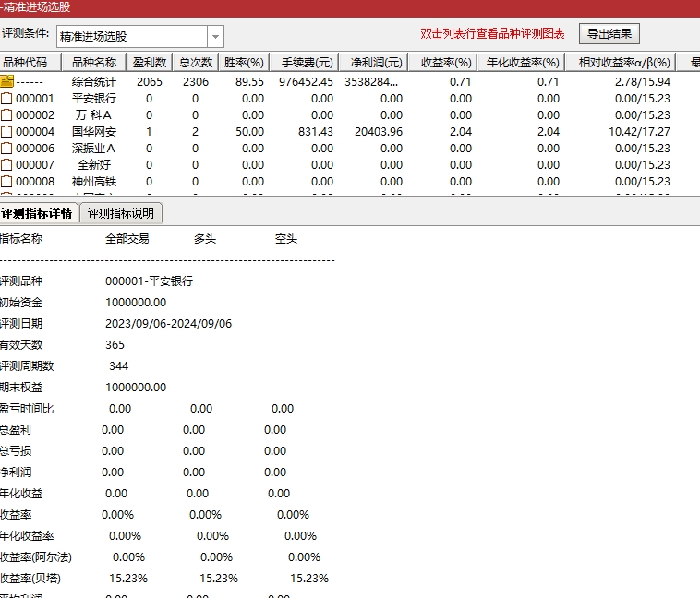Click the 导出结果 button
Image resolution: width=700 pixels, height=598 pixels.
[x=609, y=34]
